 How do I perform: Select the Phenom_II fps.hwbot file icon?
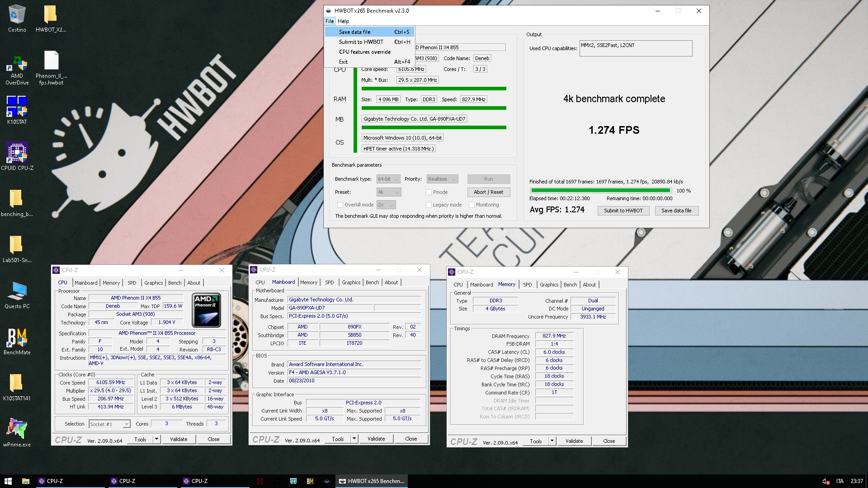point(51,68)
